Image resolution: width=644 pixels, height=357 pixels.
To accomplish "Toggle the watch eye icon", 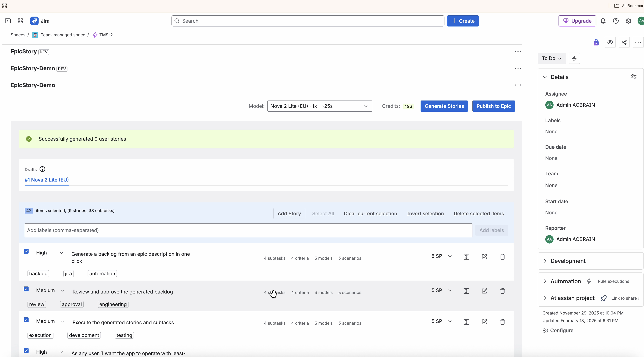I will [610, 42].
